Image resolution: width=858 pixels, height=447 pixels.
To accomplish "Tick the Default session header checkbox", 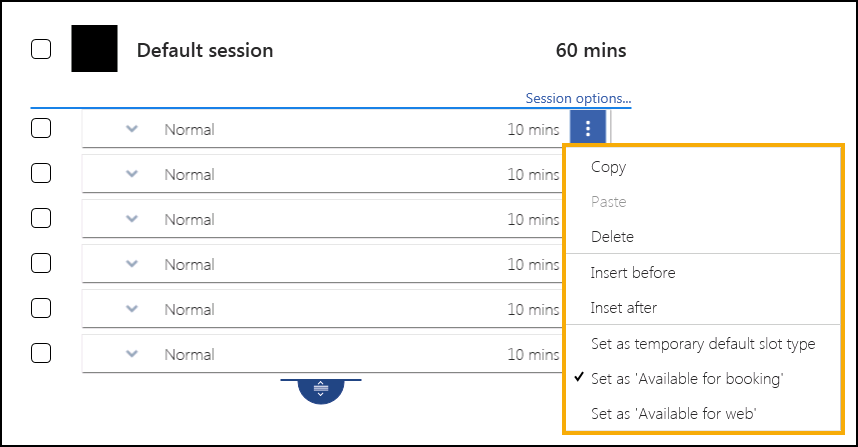I will coord(41,49).
